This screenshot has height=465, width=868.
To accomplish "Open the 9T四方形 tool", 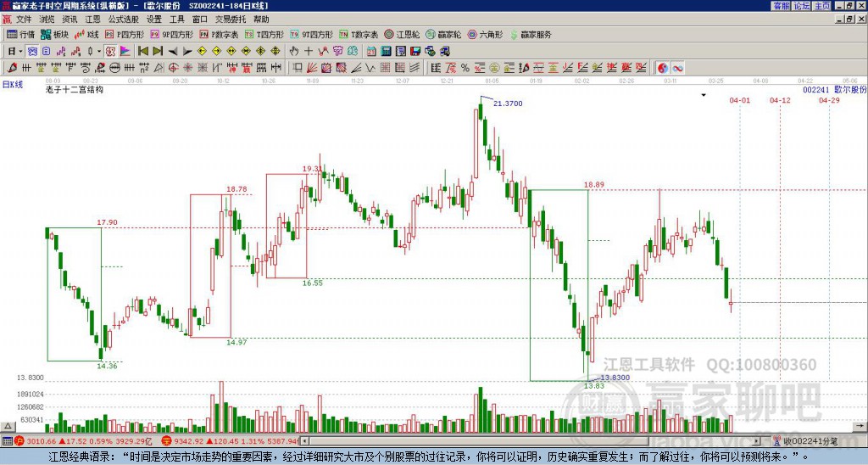I will [x=311, y=34].
